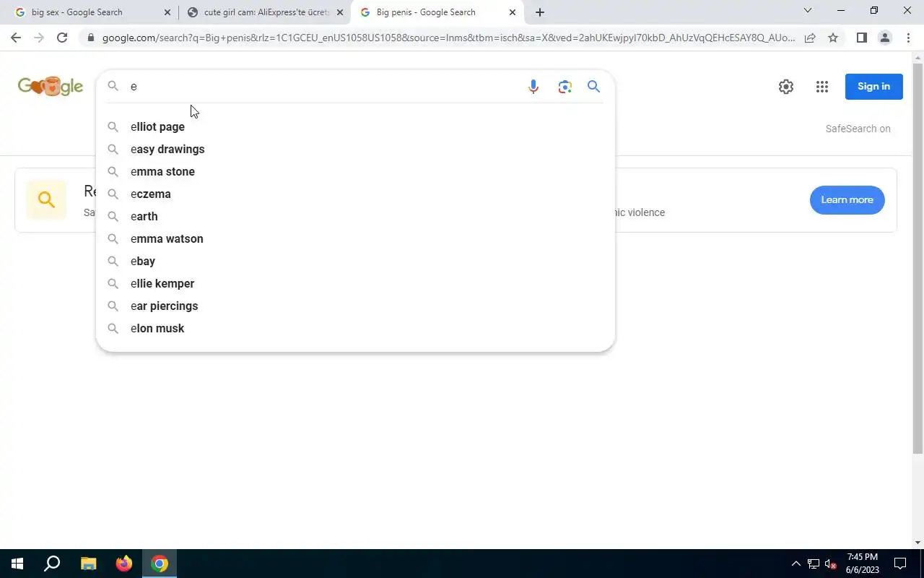Viewport: 924px width, 578px height.
Task: Open the tab search dropdown chevron
Action: click(808, 10)
